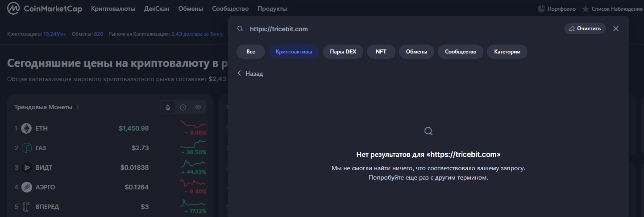Screen dimensions: 644x217
Task: Click the Портфолио link text
Action: pos(561,8)
